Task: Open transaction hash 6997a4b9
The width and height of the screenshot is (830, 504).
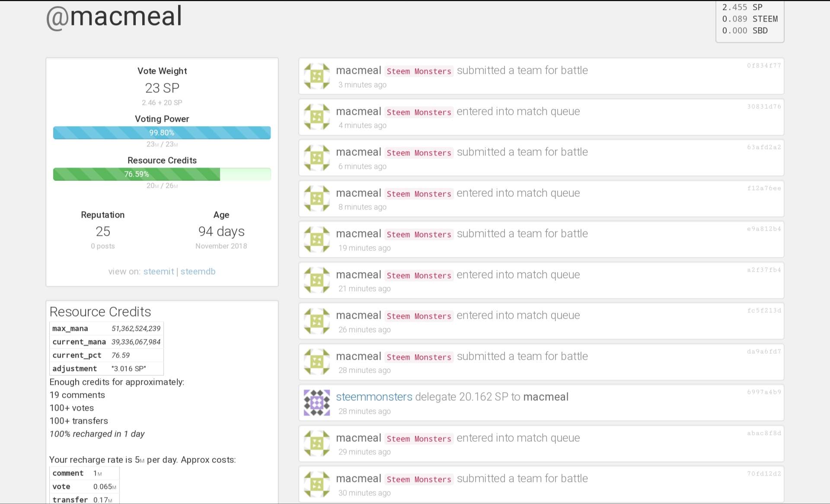Action: 764,392
